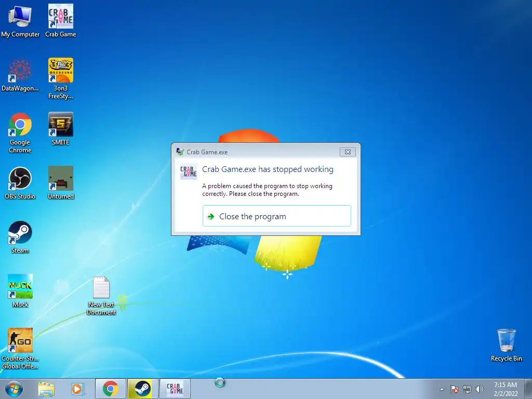Select the Recycle Bin icon
532x399 pixels.
click(506, 345)
